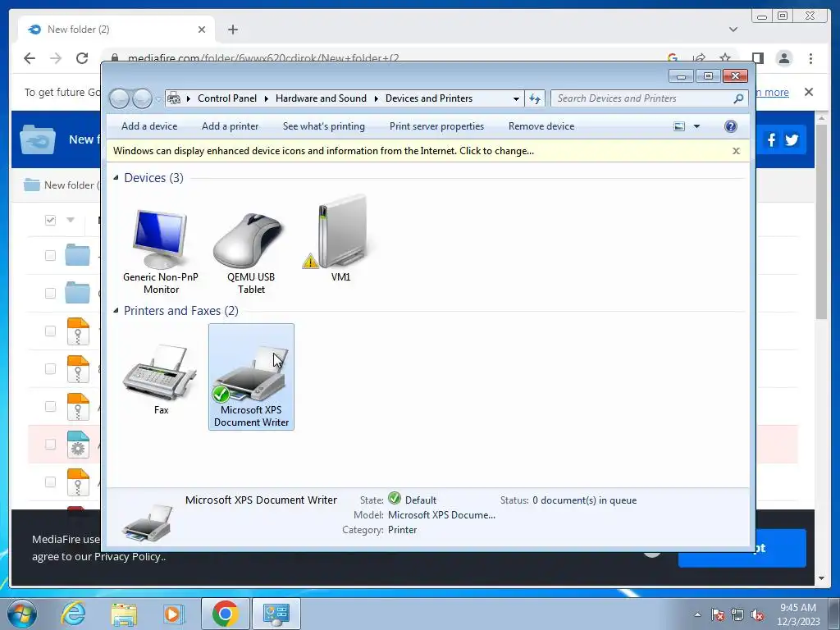Open the Windows Start menu
The height and width of the screenshot is (630, 840).
pos(22,614)
